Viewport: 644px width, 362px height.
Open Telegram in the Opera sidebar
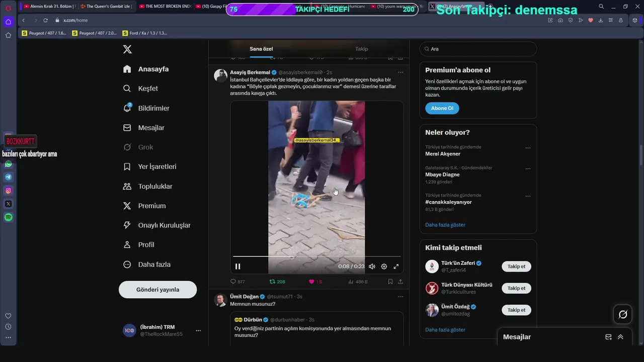pyautogui.click(x=8, y=177)
